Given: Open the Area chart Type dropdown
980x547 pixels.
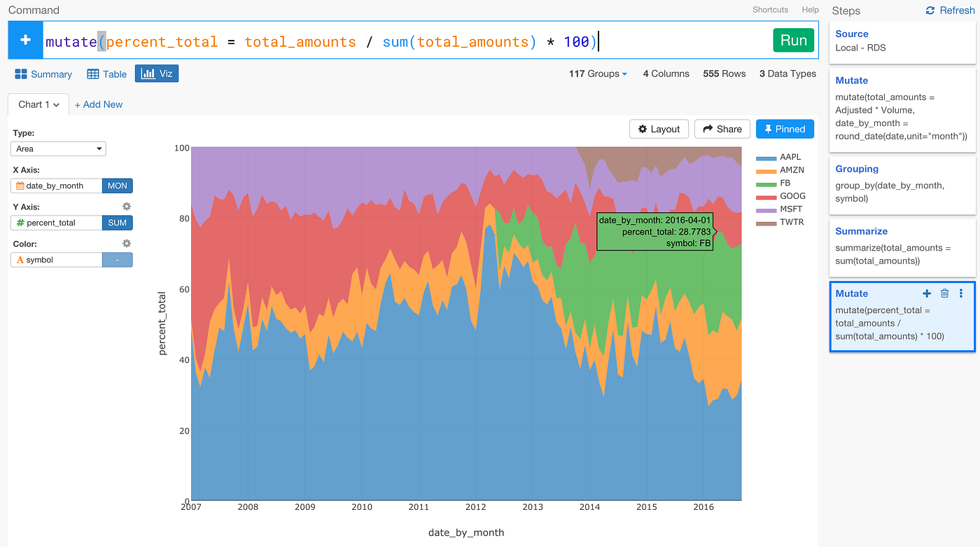Looking at the screenshot, I should [x=57, y=148].
